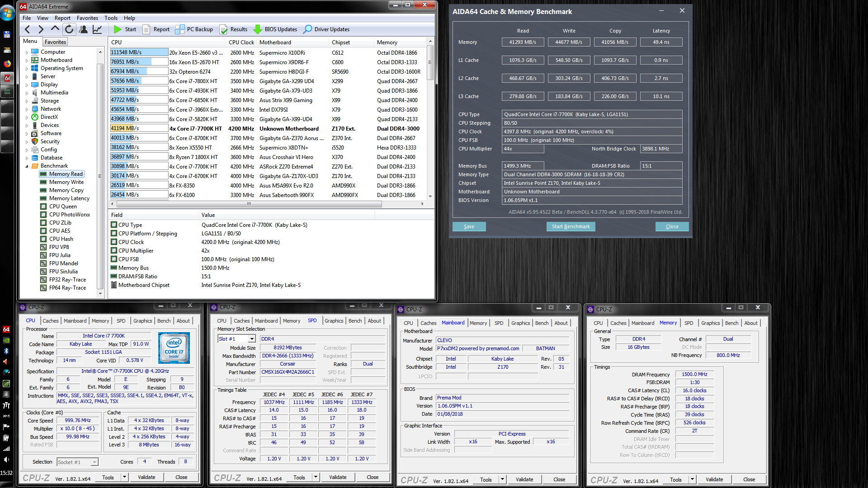The width and height of the screenshot is (868, 488).
Task: Toggle the CPU Type field checkbox
Action: pyautogui.click(x=114, y=225)
